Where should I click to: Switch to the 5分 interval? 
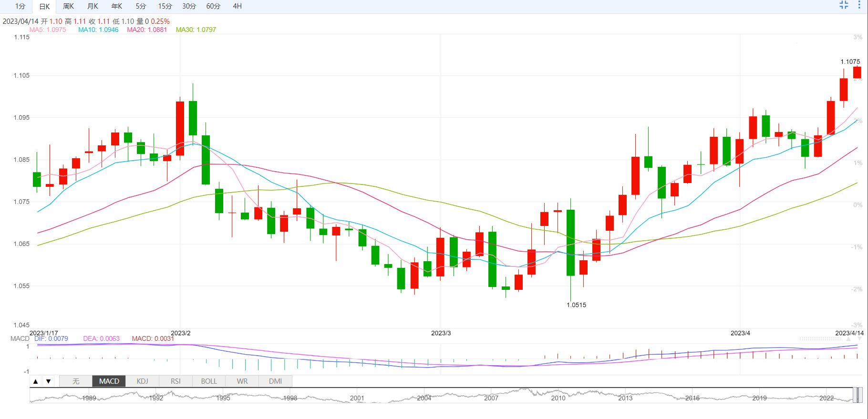coord(141,6)
